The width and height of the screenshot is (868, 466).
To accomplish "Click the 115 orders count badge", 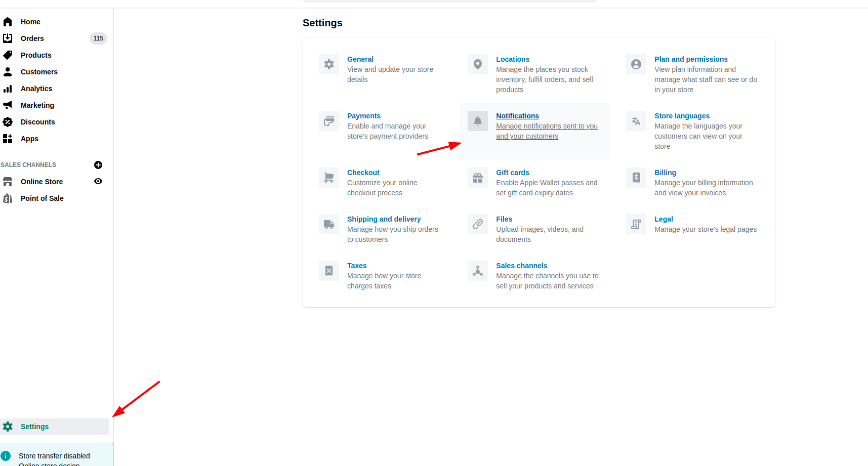I will [98, 38].
